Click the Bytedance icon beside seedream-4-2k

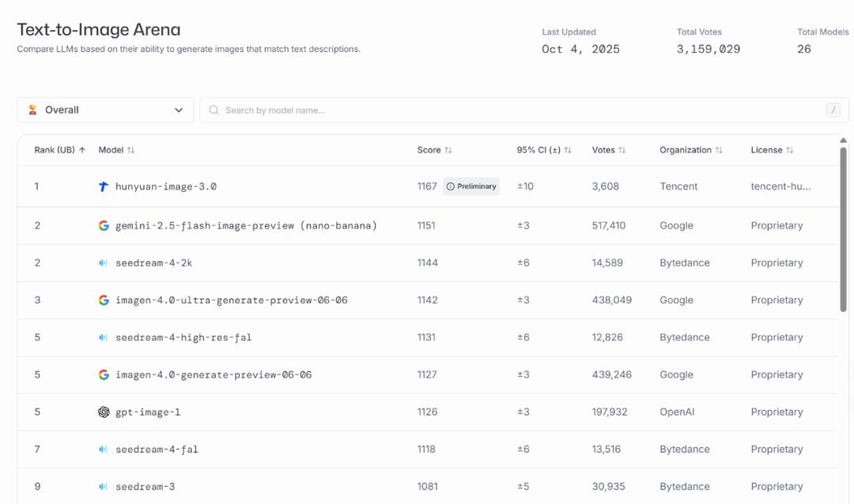(103, 263)
